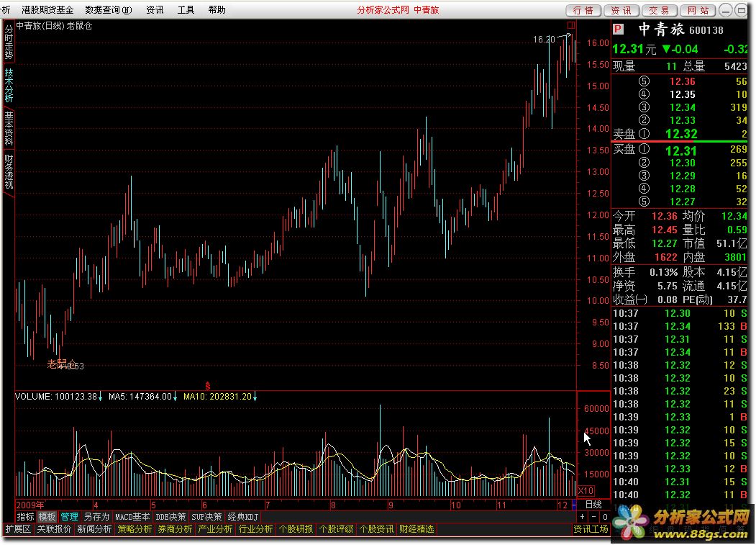Screen dimensions: 756x545
Task: Click the plus zoom button beside 日线
Action: [x=583, y=517]
